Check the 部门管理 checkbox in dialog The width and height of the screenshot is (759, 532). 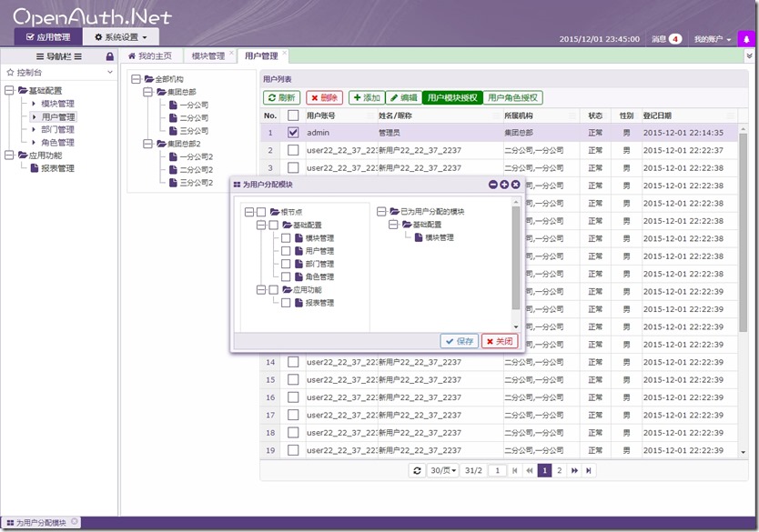point(286,264)
